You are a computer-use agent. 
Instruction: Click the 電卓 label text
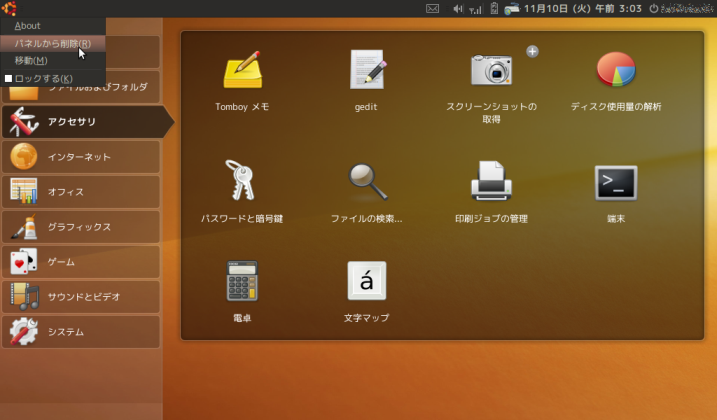pyautogui.click(x=242, y=318)
